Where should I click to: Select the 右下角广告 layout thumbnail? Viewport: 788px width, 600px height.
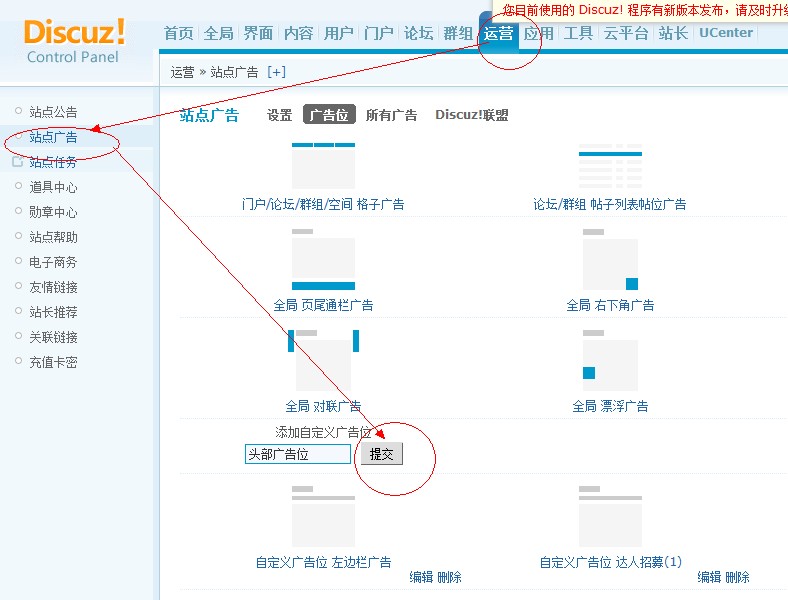tap(610, 259)
